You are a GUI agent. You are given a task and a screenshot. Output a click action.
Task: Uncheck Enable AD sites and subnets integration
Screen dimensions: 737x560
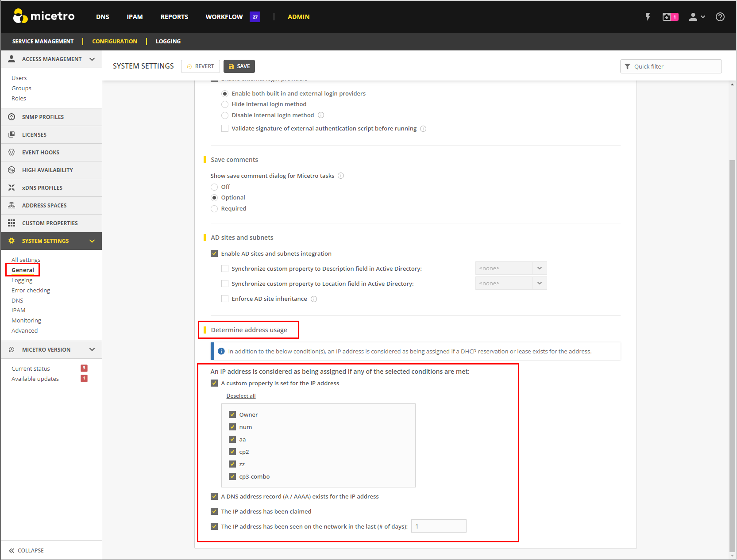[x=214, y=253]
